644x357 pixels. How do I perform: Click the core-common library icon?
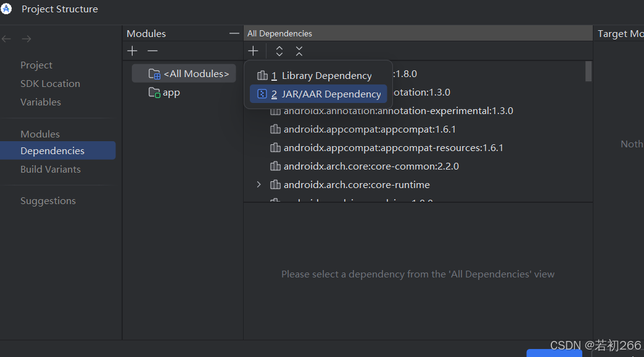(275, 166)
